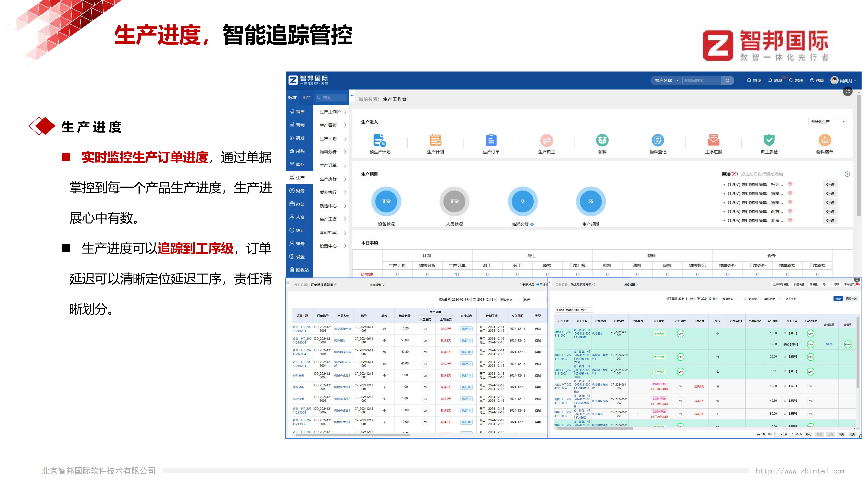The height and width of the screenshot is (488, 868).
Task: Click the 临近交货 circle showing 0
Action: (523, 201)
